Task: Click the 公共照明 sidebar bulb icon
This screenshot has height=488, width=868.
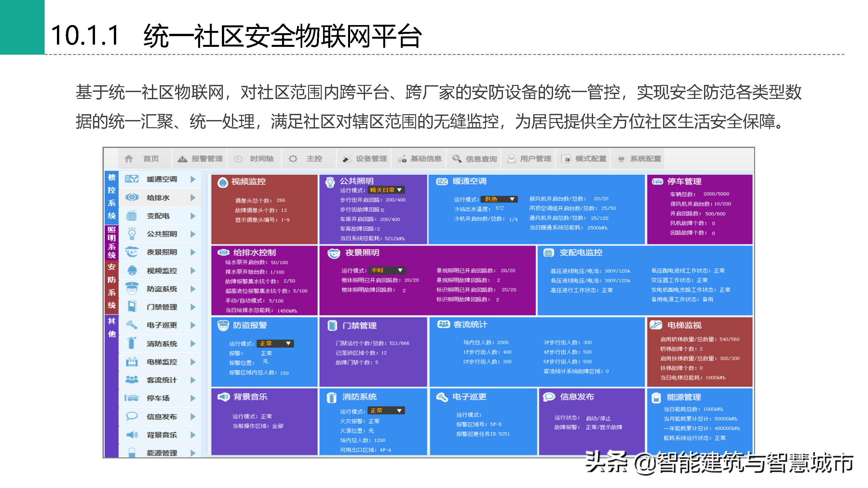Action: point(132,234)
